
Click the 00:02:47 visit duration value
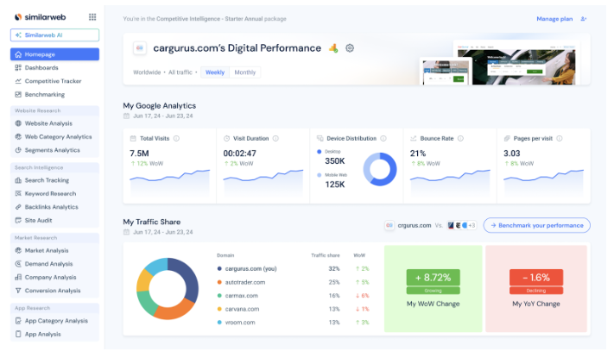pyautogui.click(x=240, y=154)
